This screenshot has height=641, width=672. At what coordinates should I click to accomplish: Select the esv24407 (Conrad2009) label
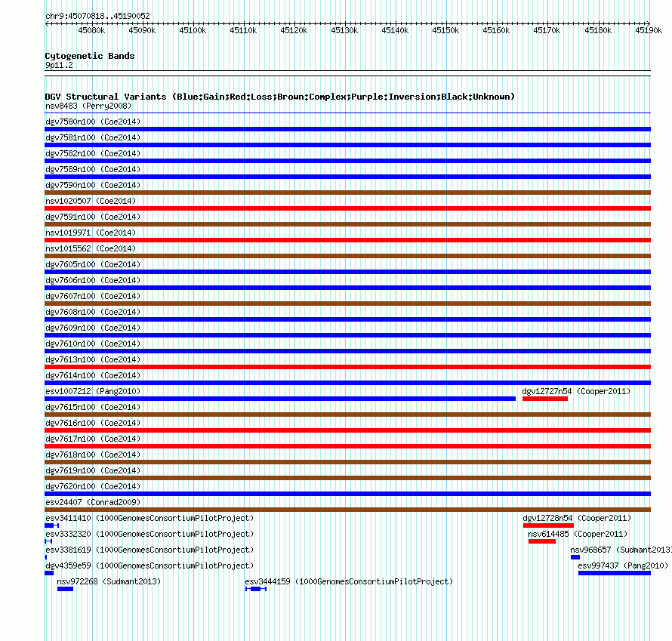(x=93, y=502)
